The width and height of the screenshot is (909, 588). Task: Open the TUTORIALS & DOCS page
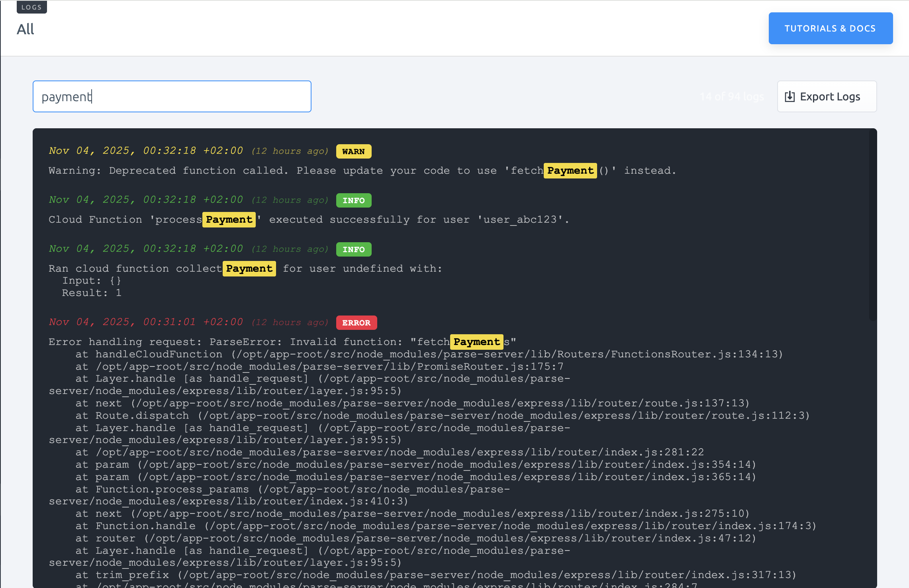tap(830, 28)
